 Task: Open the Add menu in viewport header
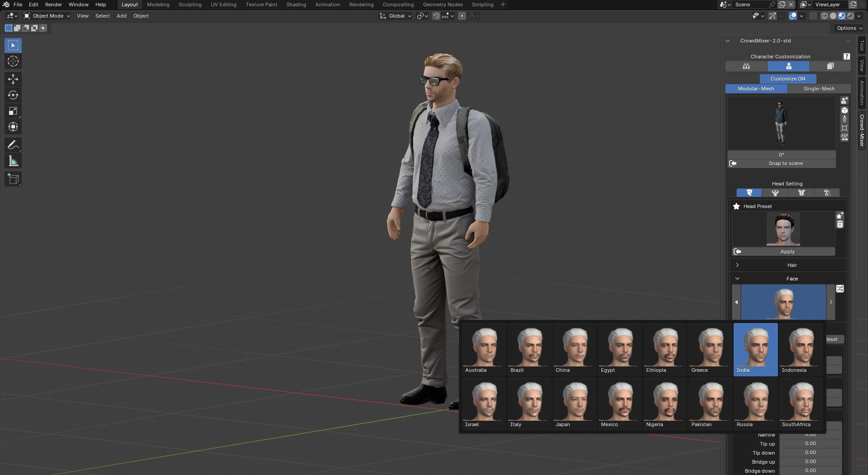point(121,16)
